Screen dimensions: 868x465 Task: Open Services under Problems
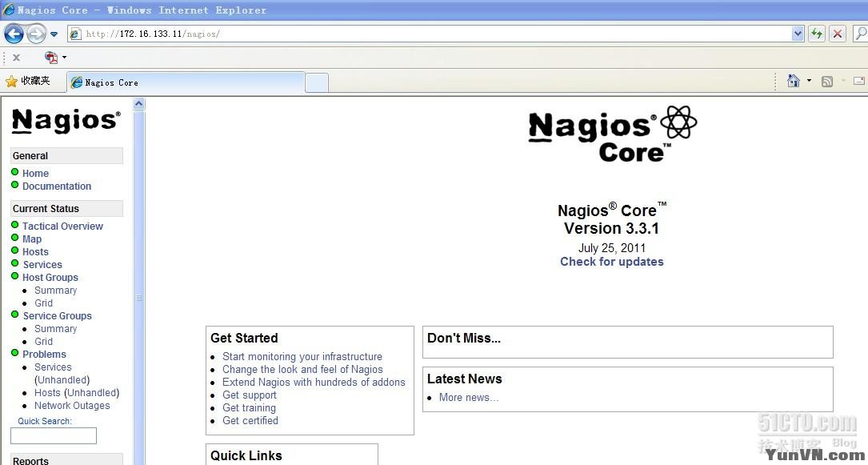click(53, 367)
